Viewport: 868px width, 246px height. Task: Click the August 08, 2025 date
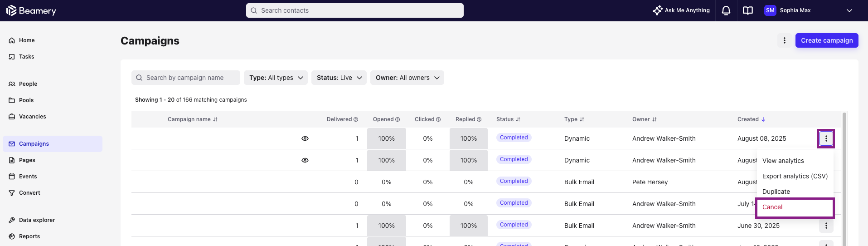coord(761,138)
